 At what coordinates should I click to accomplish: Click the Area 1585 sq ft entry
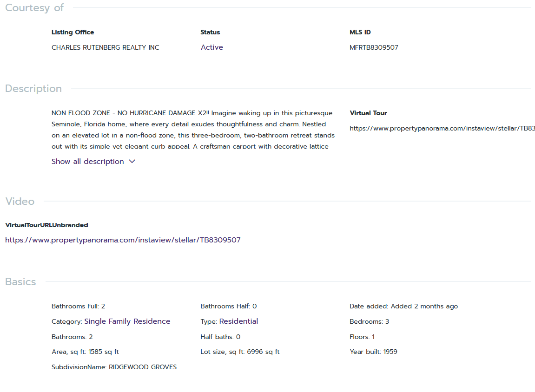click(85, 352)
